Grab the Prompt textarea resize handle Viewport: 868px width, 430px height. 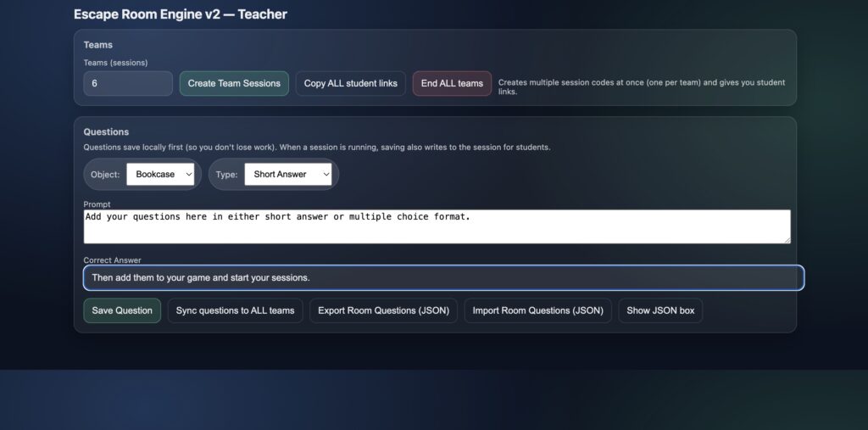tap(787, 240)
